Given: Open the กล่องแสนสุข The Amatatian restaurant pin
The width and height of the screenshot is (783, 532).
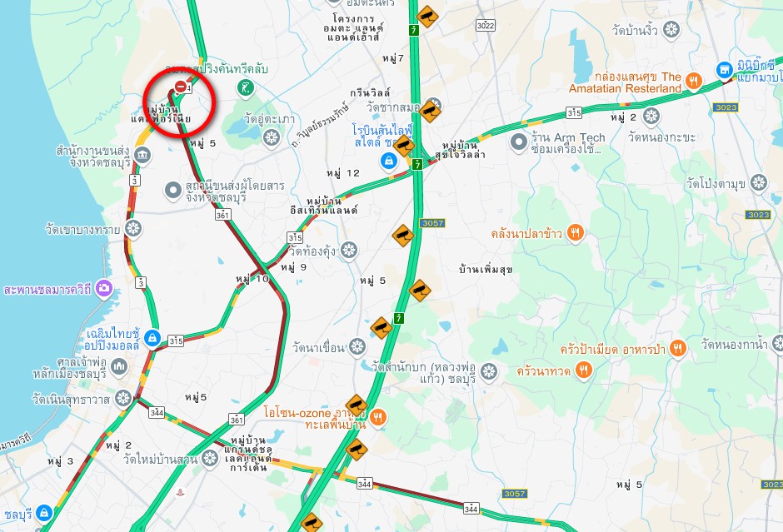Looking at the screenshot, I should pos(693,81).
